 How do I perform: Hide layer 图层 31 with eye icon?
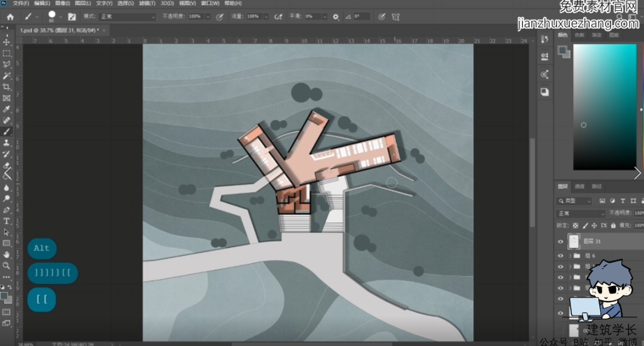(x=560, y=241)
